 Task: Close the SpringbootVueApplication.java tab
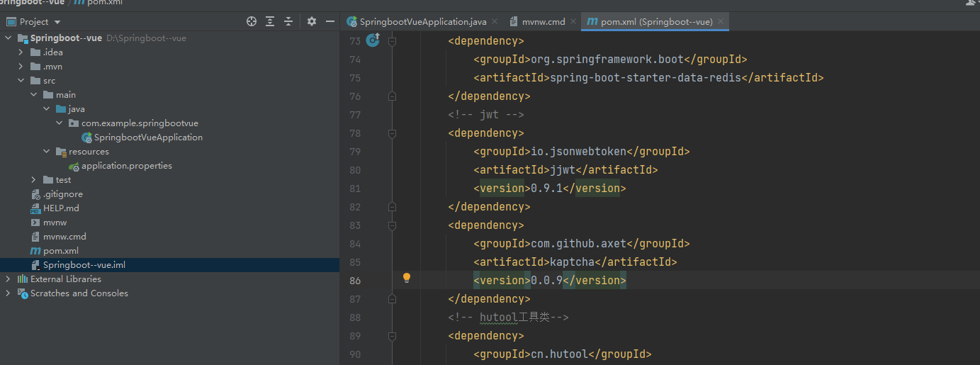pyautogui.click(x=495, y=22)
